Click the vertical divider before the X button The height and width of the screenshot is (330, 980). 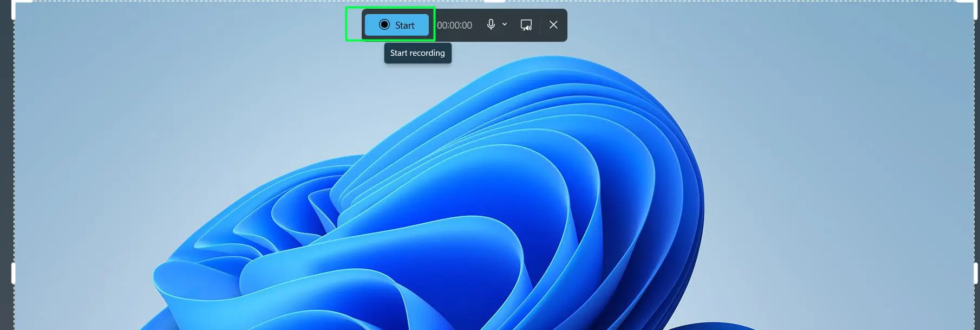click(x=540, y=25)
